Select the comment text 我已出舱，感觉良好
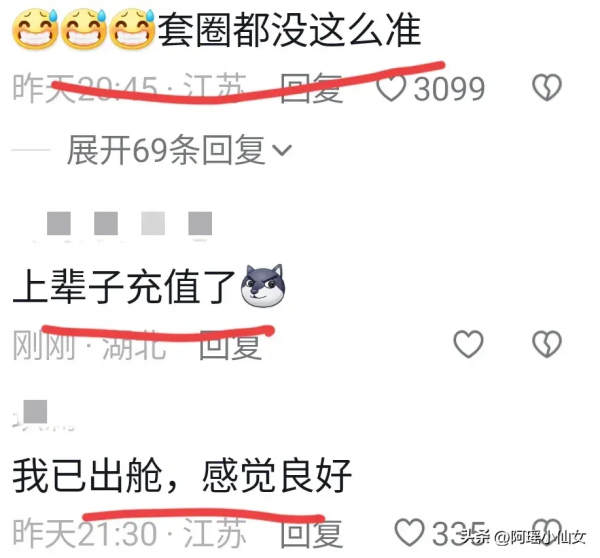600x558 pixels. pyautogui.click(x=182, y=476)
